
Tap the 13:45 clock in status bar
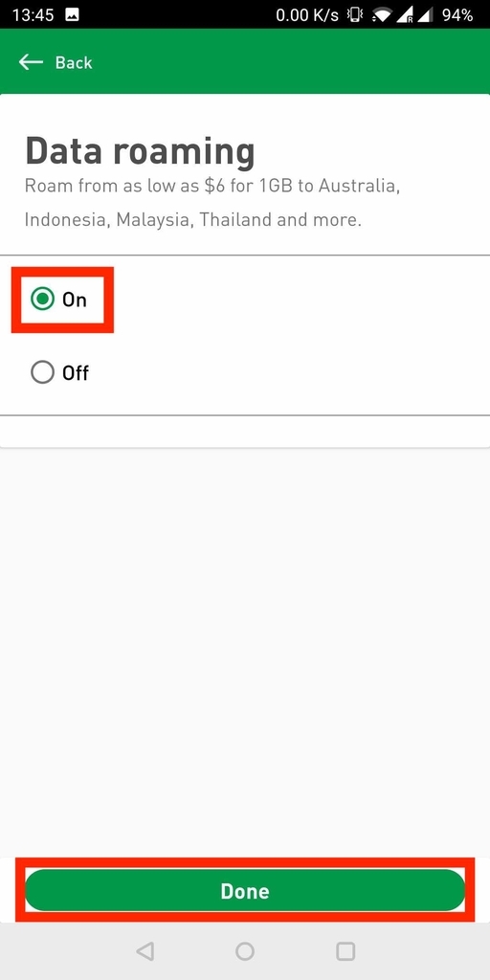click(33, 14)
